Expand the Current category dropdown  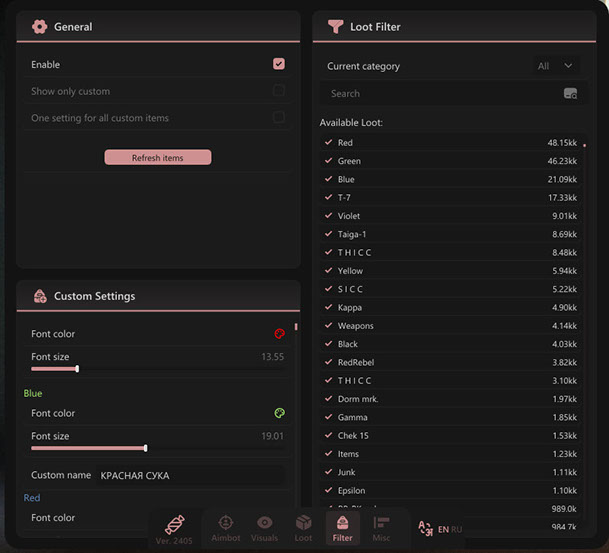click(x=556, y=66)
